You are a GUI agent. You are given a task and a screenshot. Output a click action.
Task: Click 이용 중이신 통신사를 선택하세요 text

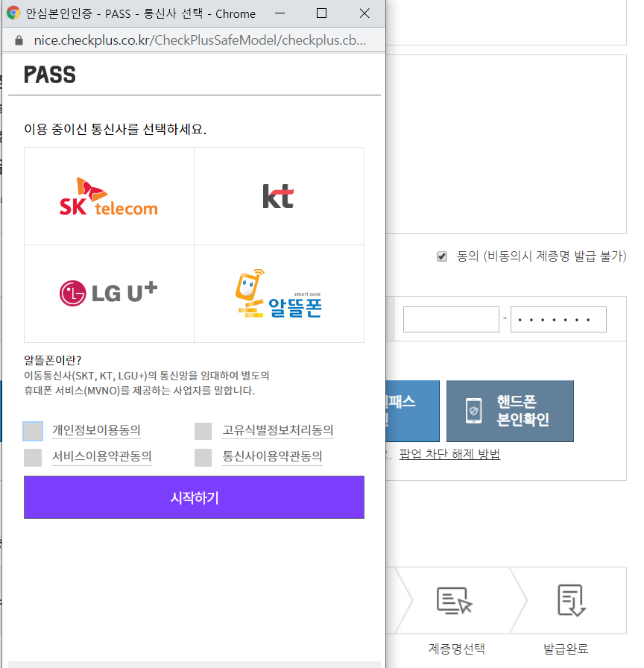[115, 129]
